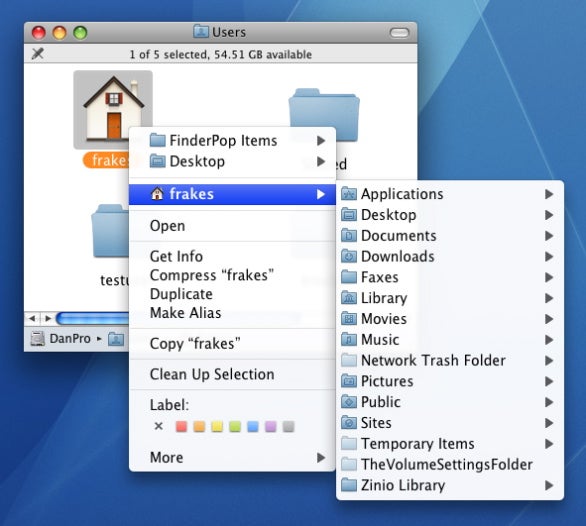Click the status text '1 of 5 selected, 54.51 GB available'
The width and height of the screenshot is (586, 526).
pos(220,55)
